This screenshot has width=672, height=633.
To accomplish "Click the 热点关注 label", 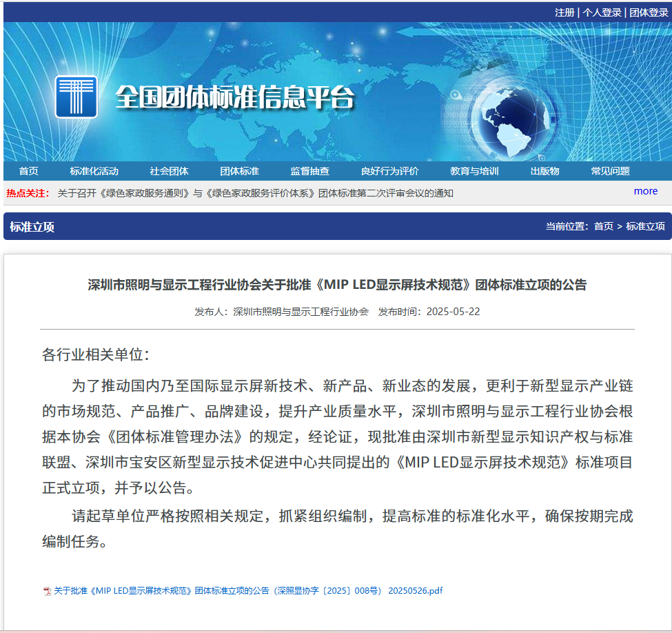I will (28, 193).
